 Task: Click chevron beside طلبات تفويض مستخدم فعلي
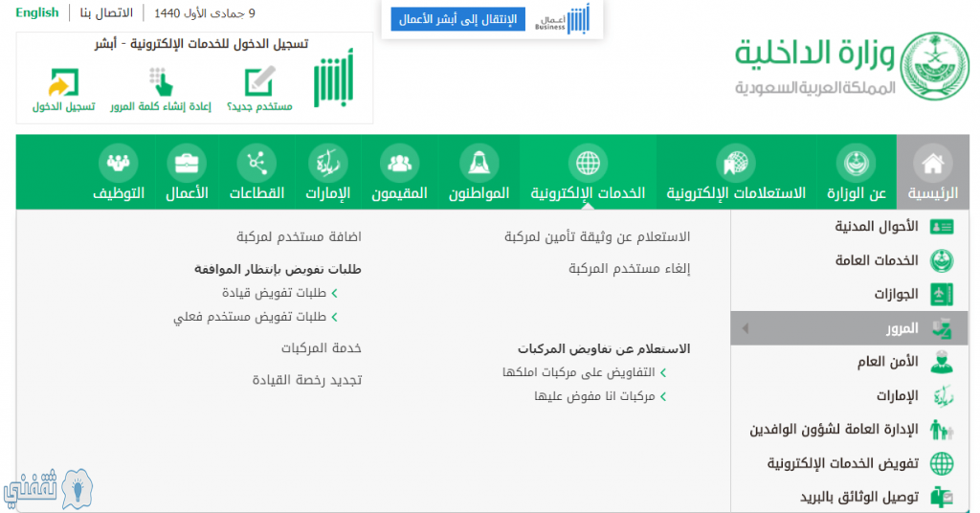point(334,318)
